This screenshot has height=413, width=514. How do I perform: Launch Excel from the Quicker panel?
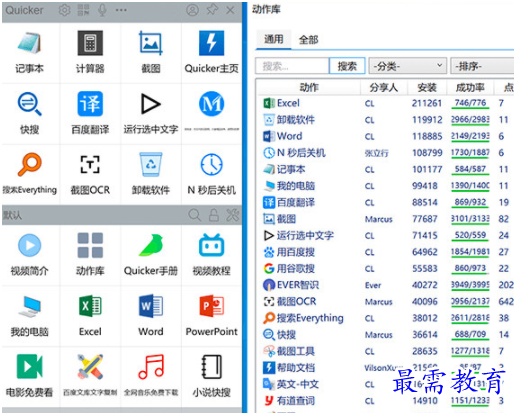90,316
